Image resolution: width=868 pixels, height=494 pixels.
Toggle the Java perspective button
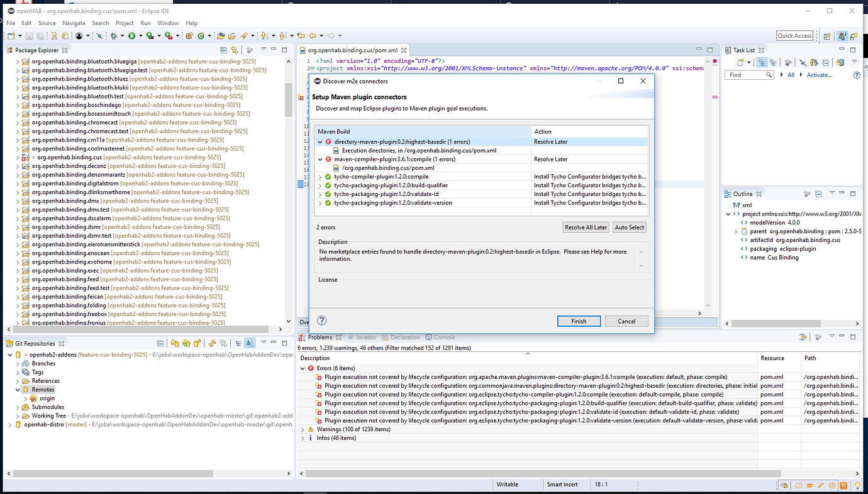point(842,35)
